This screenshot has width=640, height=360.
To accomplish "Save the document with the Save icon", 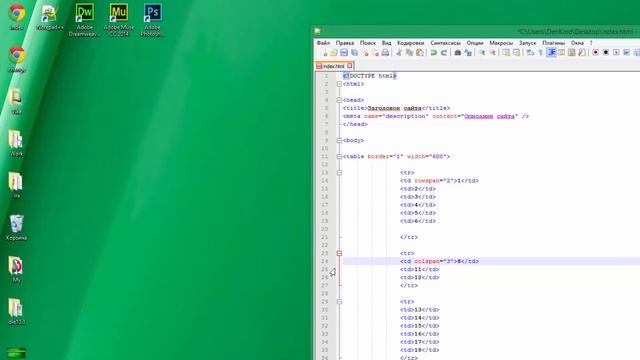I will point(344,53).
